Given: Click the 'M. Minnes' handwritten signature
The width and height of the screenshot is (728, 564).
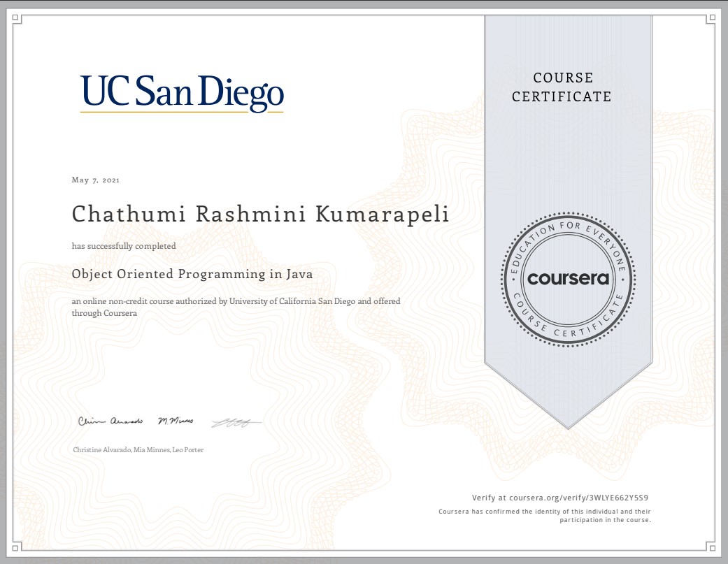Looking at the screenshot, I should [176, 421].
